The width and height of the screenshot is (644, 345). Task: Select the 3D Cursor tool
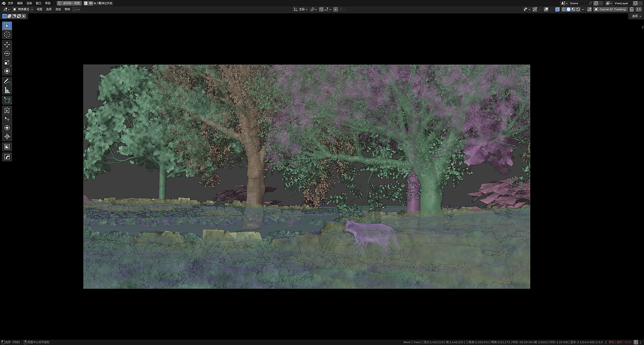pyautogui.click(x=7, y=35)
